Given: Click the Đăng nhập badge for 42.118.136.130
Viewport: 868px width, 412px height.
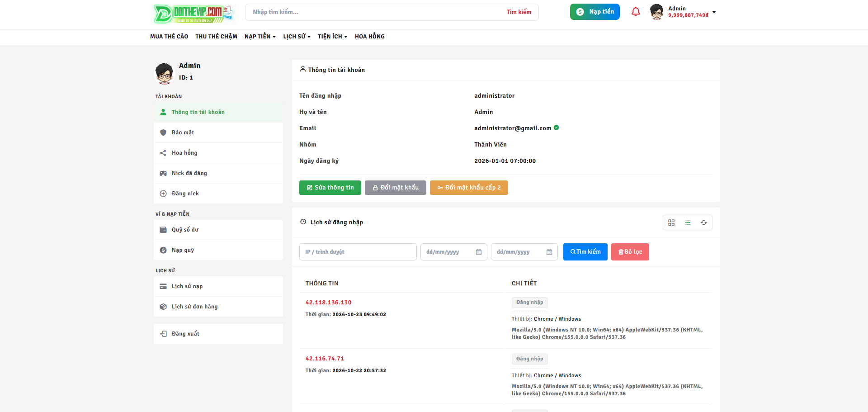Looking at the screenshot, I should 530,303.
